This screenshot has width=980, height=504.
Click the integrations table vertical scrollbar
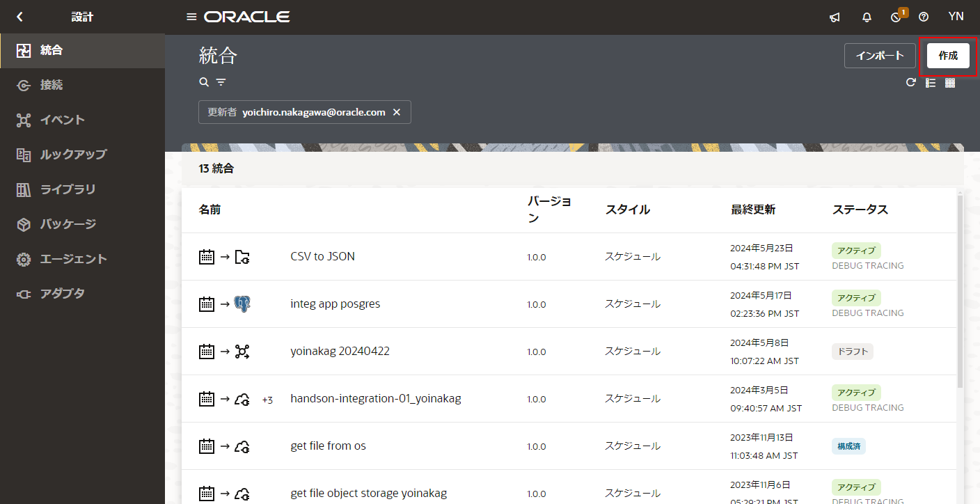pyautogui.click(x=961, y=292)
